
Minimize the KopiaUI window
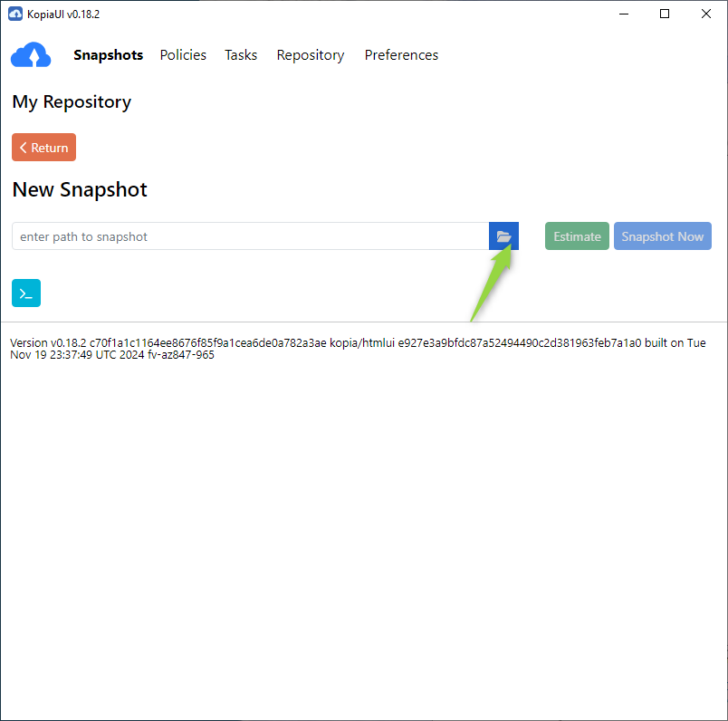(624, 14)
